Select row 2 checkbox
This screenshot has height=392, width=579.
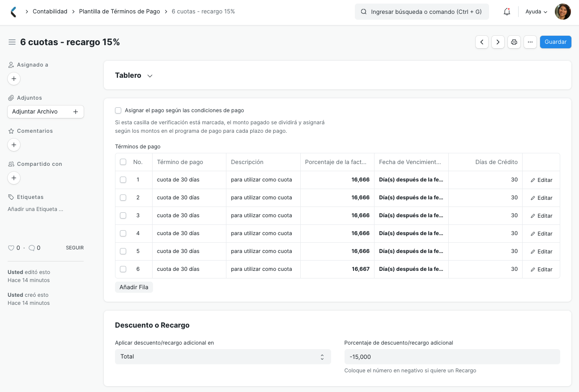tap(123, 198)
